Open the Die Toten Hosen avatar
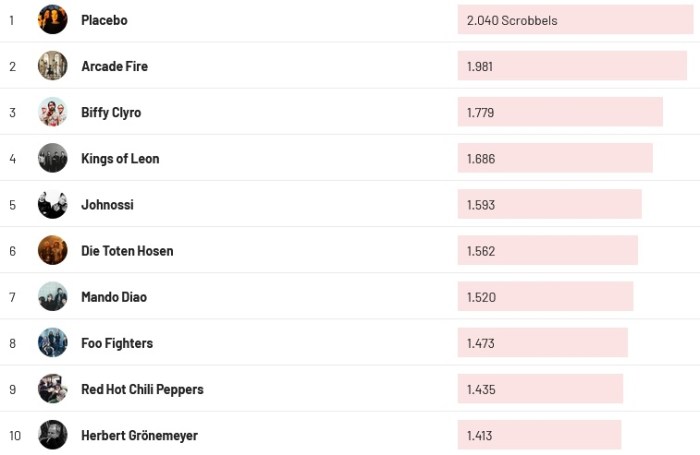Viewport: 700px width, 455px height. click(x=53, y=250)
